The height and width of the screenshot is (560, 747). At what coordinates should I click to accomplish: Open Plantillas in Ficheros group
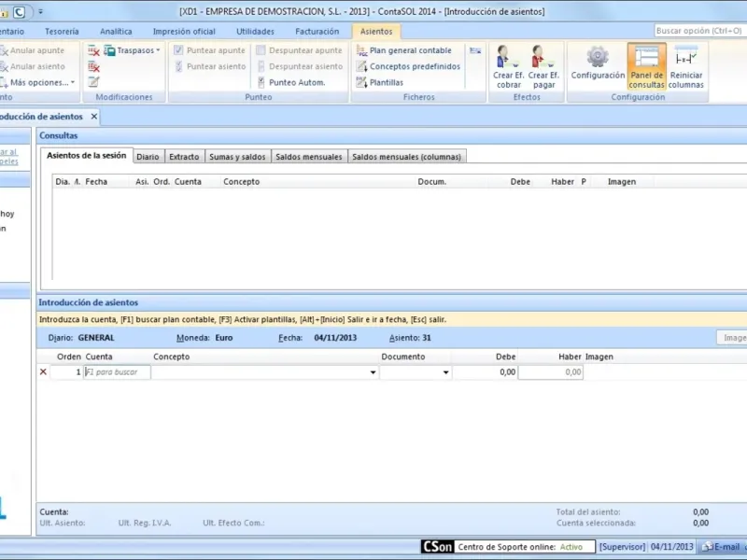click(x=380, y=82)
